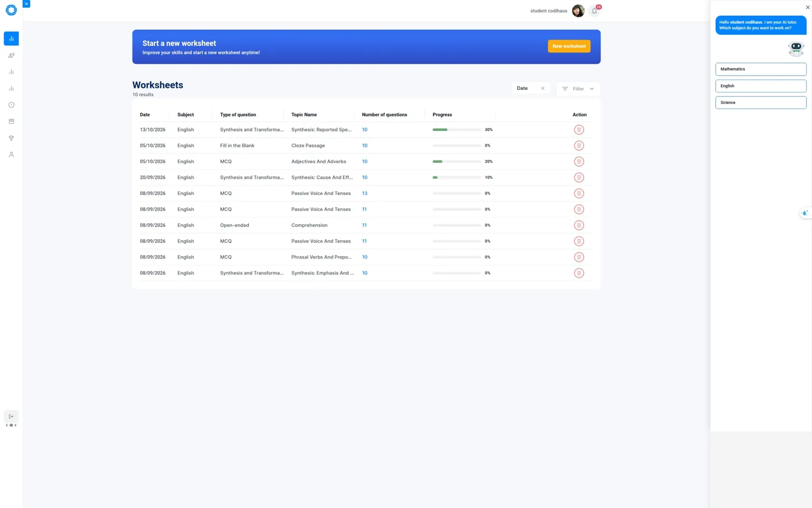The image size is (812, 508).
Task: Select Mathematics in the AI tutor
Action: click(x=761, y=69)
